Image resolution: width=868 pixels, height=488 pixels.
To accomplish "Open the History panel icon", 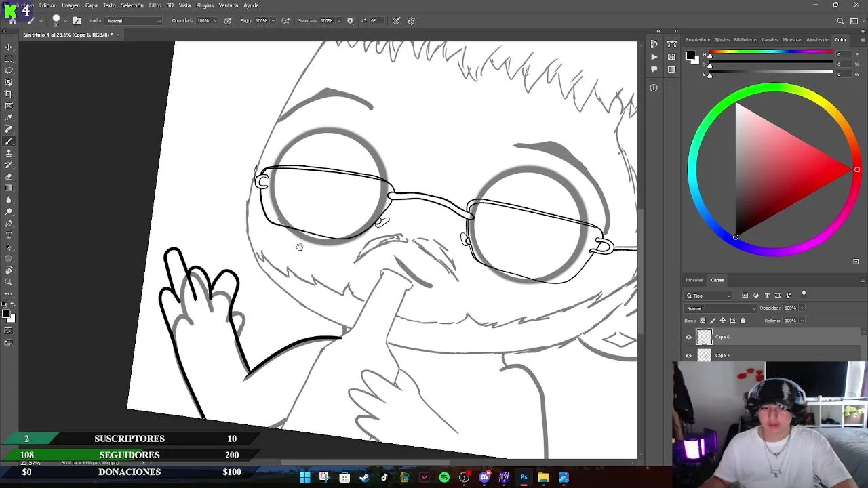I will pos(654,45).
